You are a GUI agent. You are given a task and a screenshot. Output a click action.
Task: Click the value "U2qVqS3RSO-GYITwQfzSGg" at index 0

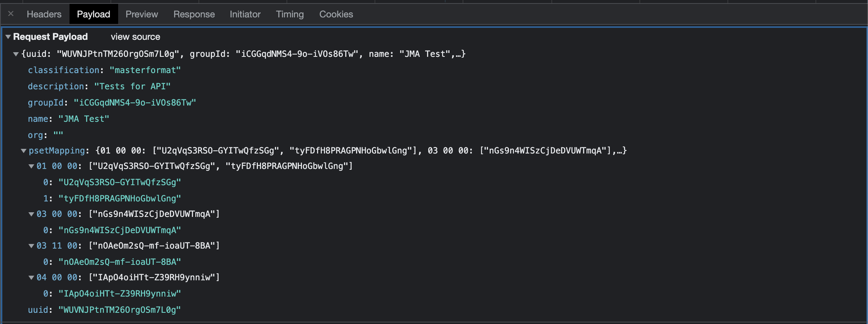coord(120,182)
